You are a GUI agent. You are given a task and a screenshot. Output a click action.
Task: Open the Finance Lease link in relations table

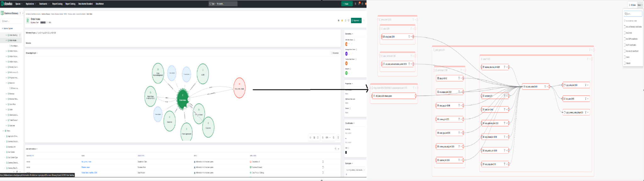pyautogui.click(x=86, y=167)
